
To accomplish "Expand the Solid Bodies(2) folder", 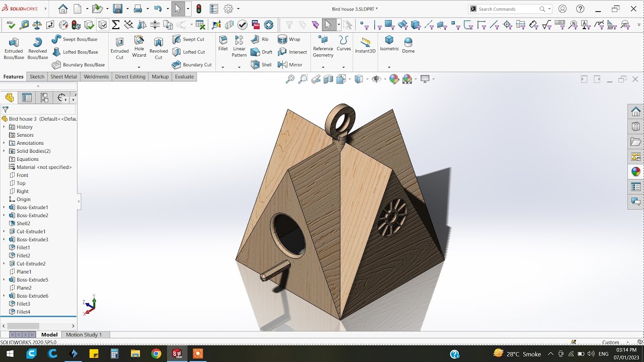I will [x=4, y=151].
